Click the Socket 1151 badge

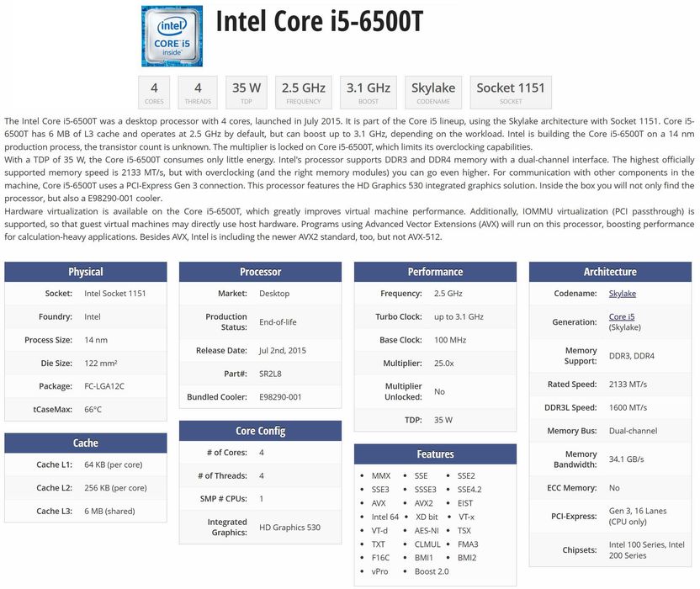tap(511, 93)
